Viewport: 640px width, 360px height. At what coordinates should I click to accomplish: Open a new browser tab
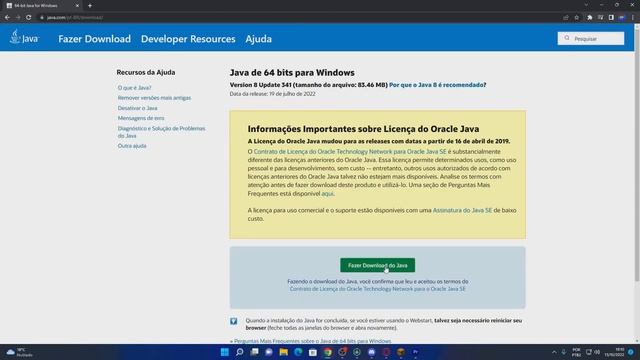point(90,6)
